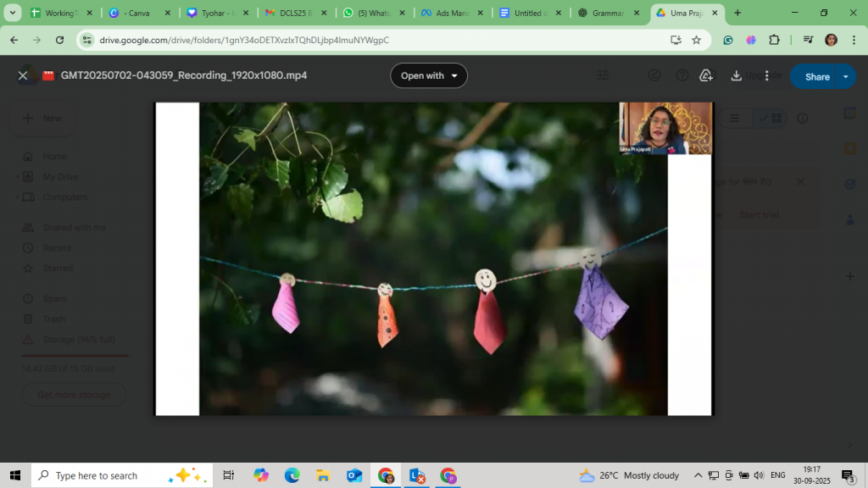This screenshot has width=868, height=488.
Task: Click the Add shortcut to Drive icon
Action: click(x=706, y=75)
